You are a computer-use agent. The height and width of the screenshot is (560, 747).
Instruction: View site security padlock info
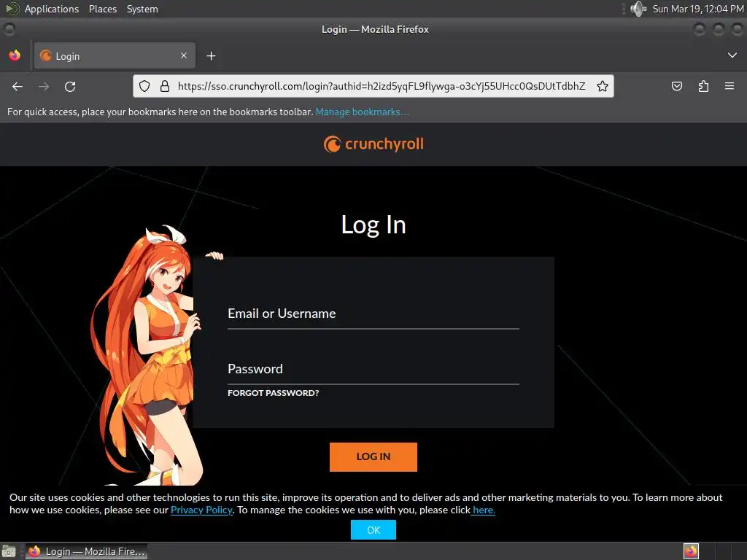pos(165,86)
